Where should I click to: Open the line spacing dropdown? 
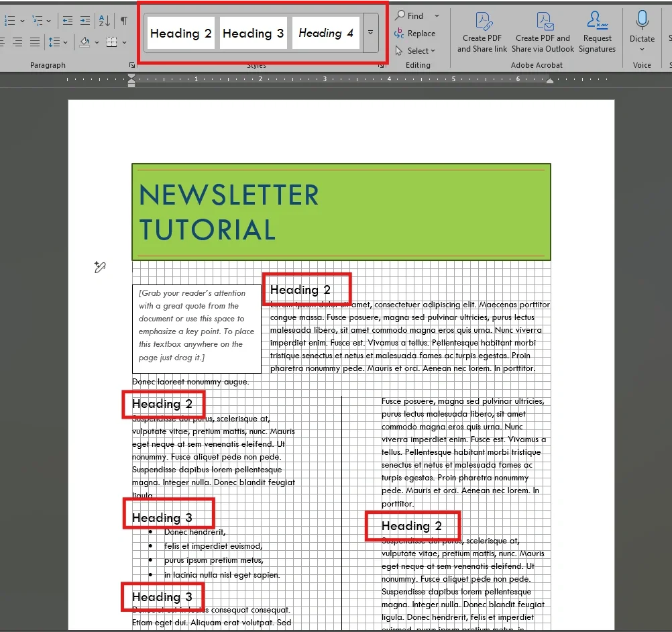(65, 42)
